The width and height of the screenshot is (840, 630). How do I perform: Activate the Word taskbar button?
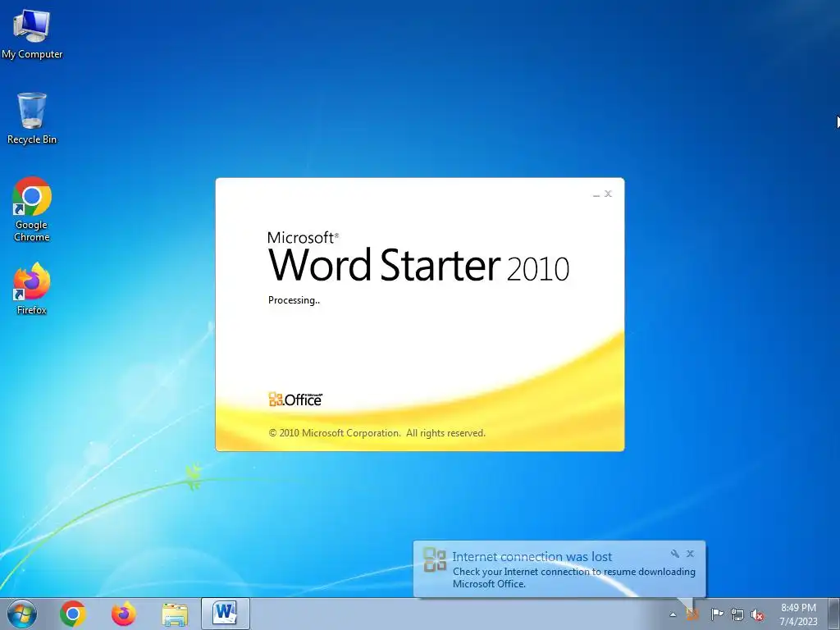[226, 614]
